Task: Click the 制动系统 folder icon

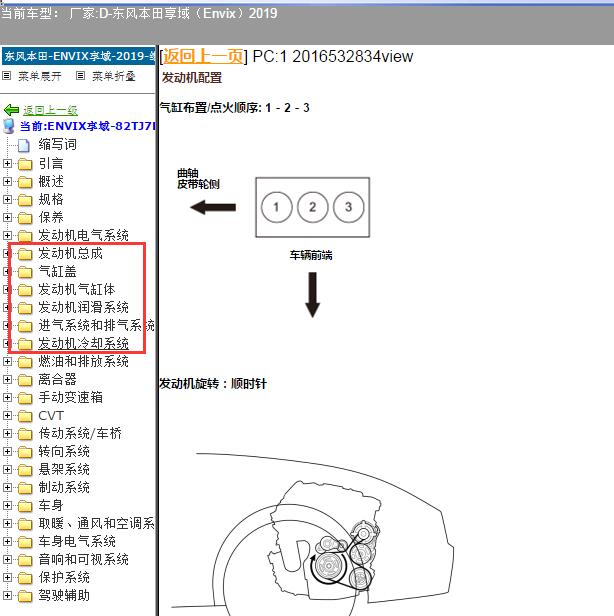Action: tap(25, 488)
